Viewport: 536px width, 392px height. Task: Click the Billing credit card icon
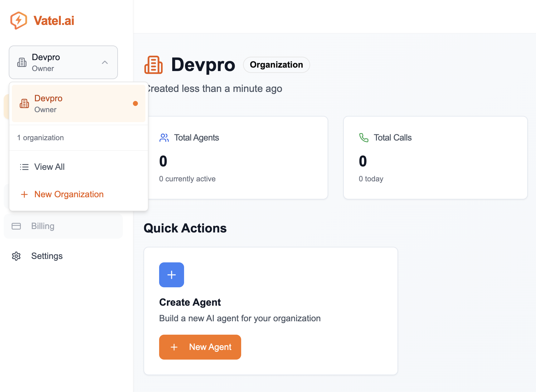coord(16,226)
